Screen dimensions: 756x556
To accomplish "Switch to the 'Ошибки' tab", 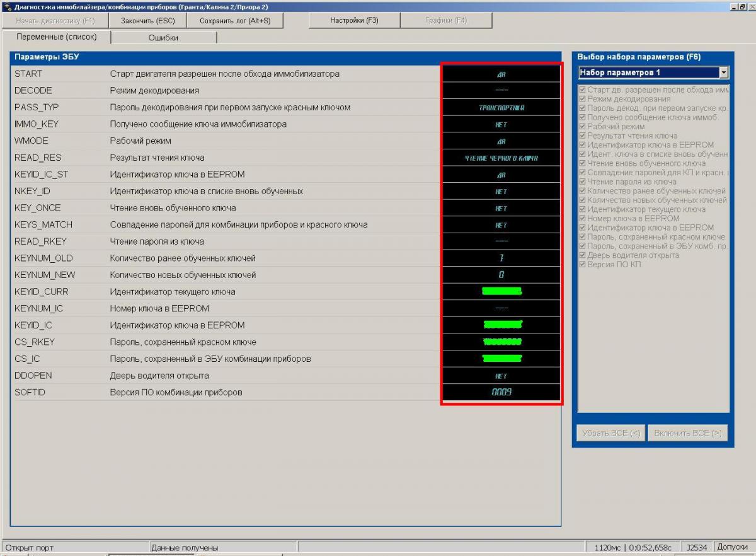I will click(163, 38).
